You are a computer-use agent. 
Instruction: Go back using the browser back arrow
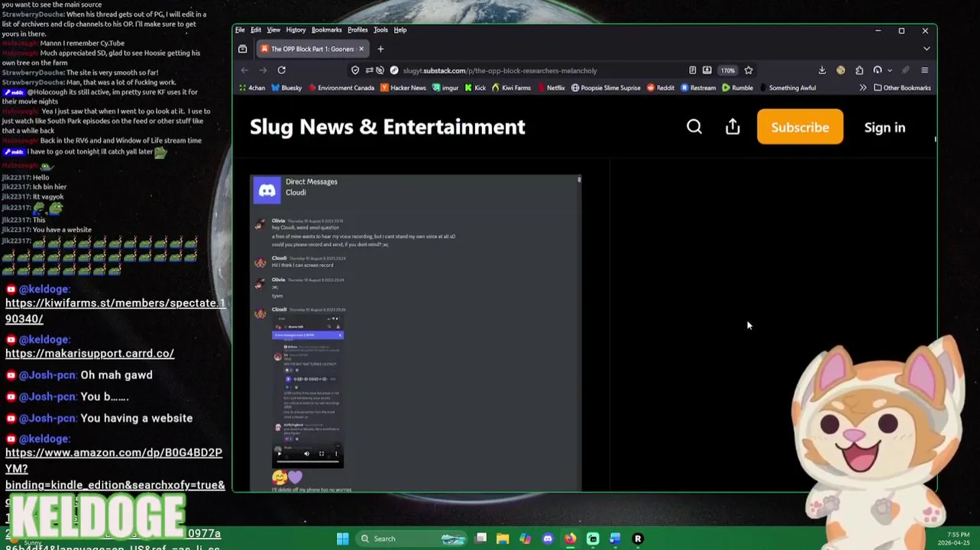click(244, 70)
